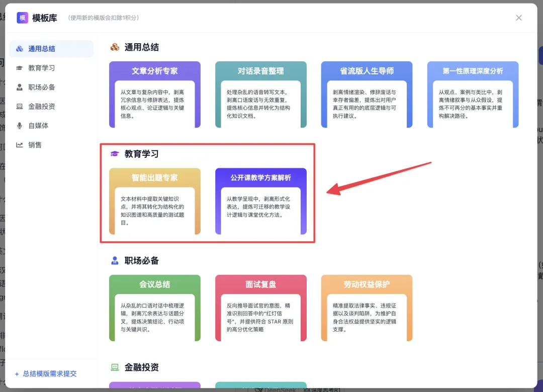Click 智能出题专家 description starting 文本材料中提取关键知识点
Screen dimensions: 543x392
pos(152,211)
